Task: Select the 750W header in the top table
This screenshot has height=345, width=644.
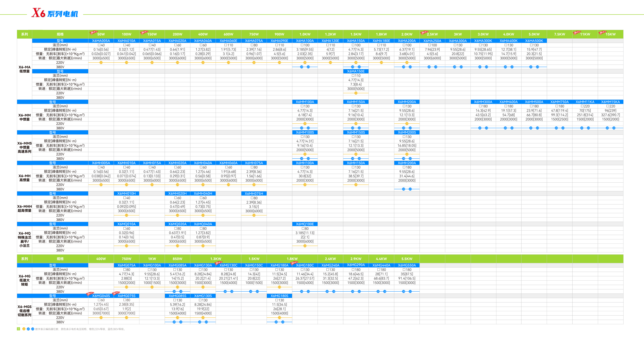Action: coord(254,34)
